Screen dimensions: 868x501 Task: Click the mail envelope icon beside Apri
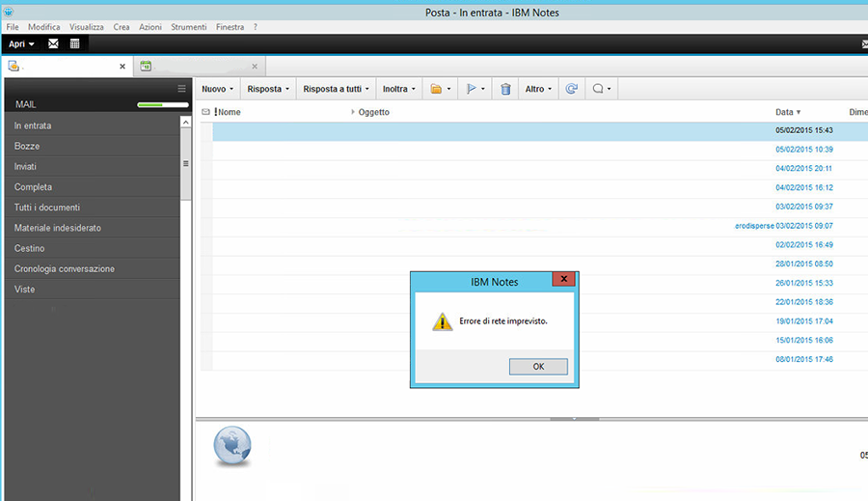[x=53, y=43]
